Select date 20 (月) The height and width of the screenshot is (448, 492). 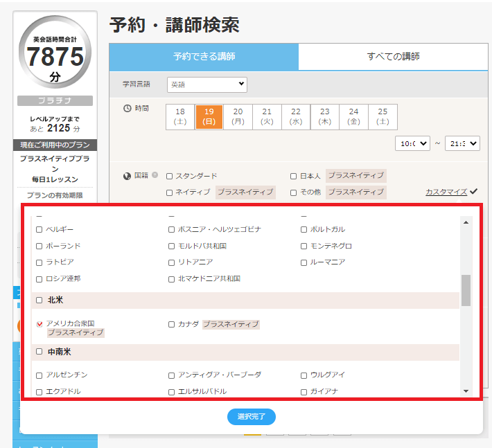(x=238, y=116)
